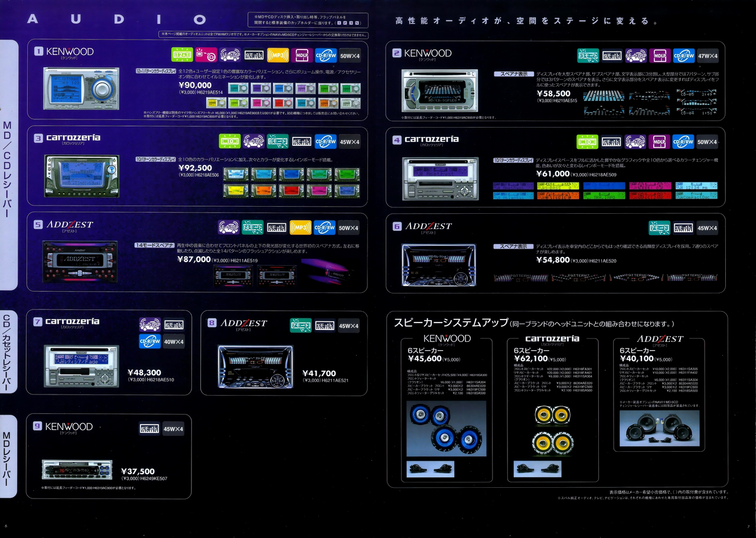
Task: Click the Kenwood item 2 head unit photo
Action: (x=439, y=91)
